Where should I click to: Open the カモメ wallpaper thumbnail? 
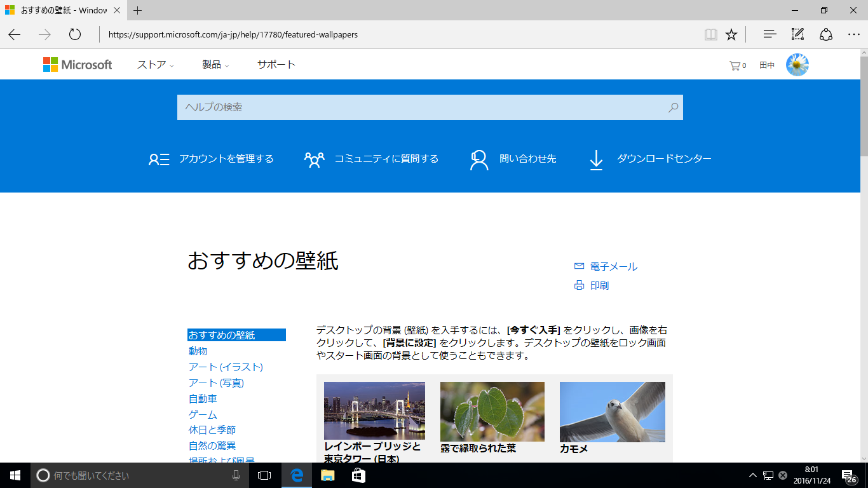tap(612, 411)
